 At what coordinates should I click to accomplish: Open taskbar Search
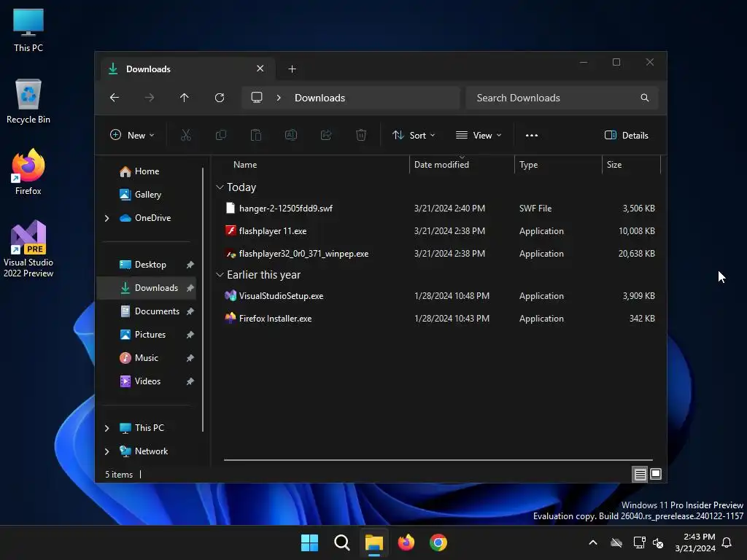342,542
